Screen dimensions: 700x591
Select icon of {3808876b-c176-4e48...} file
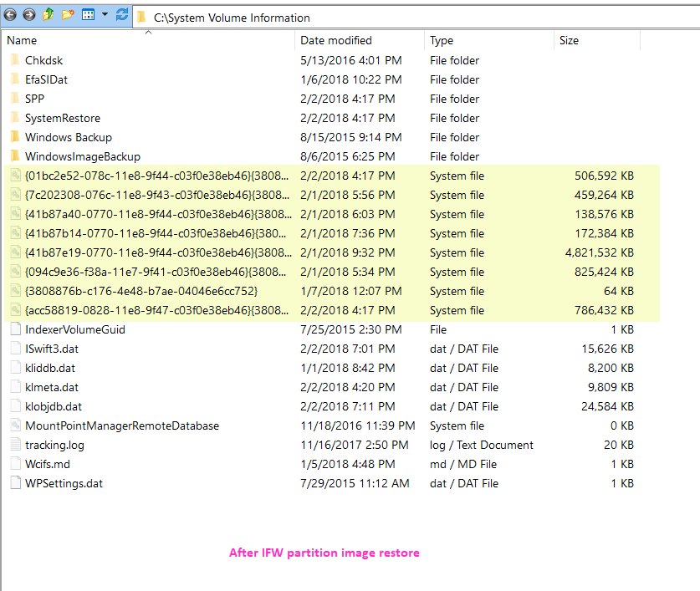point(15,290)
